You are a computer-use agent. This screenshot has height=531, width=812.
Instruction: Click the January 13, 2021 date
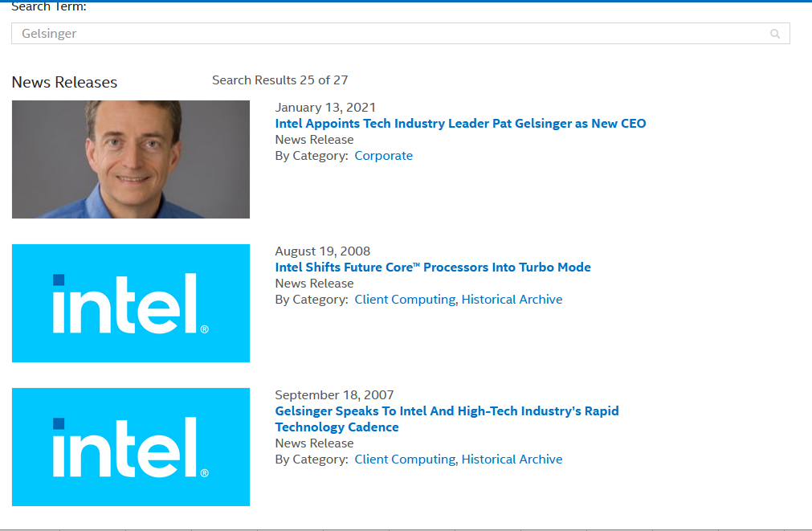[325, 108]
